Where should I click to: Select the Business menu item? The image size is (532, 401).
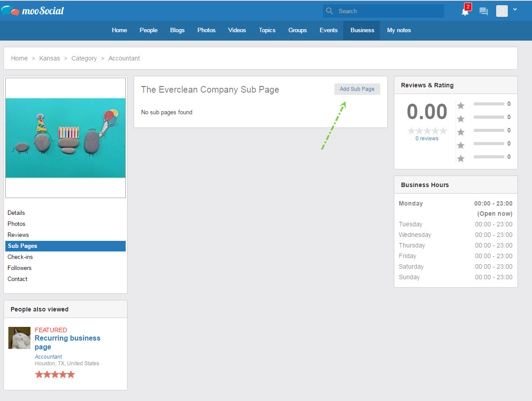[x=362, y=30]
